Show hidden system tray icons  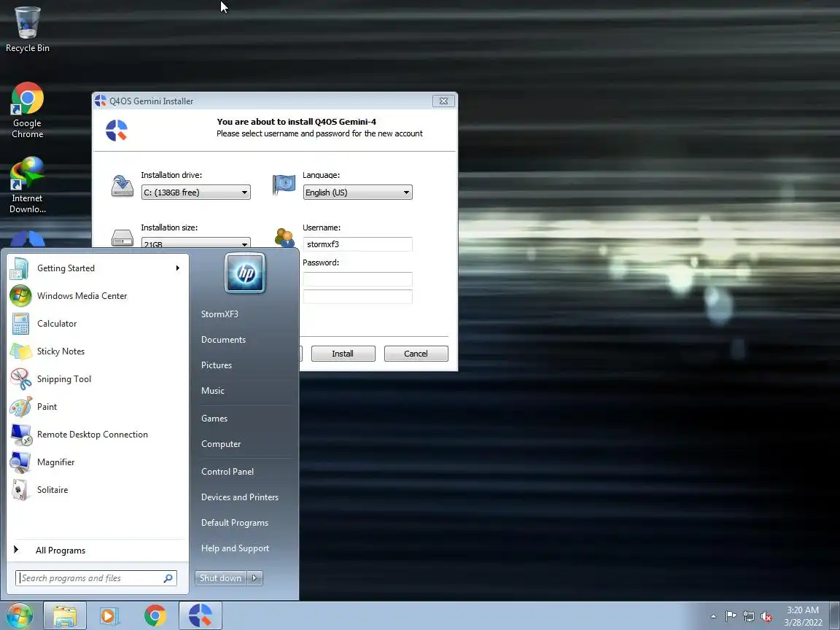click(x=713, y=617)
